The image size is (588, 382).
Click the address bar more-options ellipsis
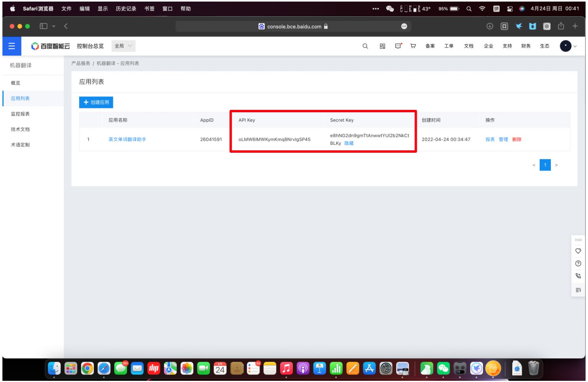pos(404,26)
